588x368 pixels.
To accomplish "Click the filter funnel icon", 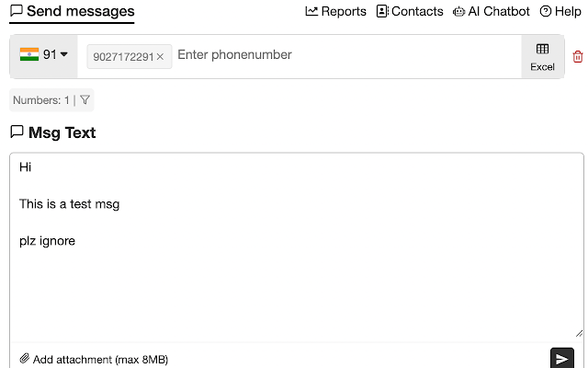I will click(85, 100).
